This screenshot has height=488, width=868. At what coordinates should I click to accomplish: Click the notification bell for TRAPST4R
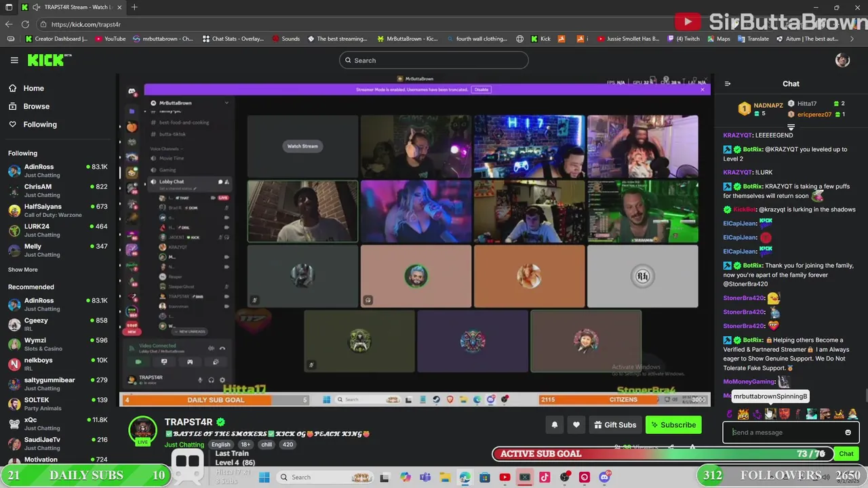click(x=554, y=425)
